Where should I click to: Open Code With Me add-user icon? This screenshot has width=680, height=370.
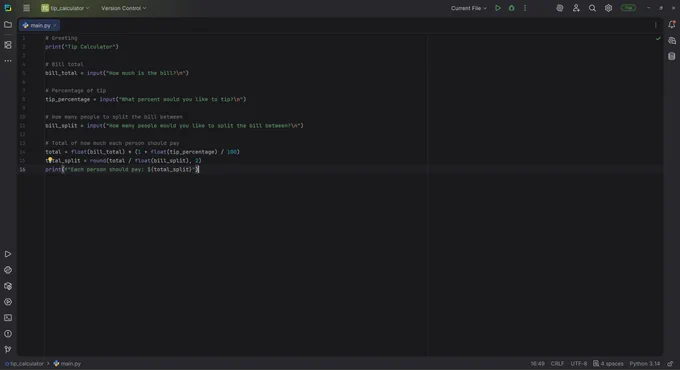click(x=576, y=8)
